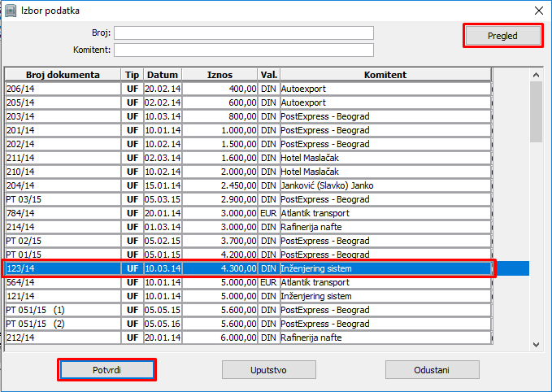
Task: Close the Izbor podatka dialog
Action: tap(539, 11)
